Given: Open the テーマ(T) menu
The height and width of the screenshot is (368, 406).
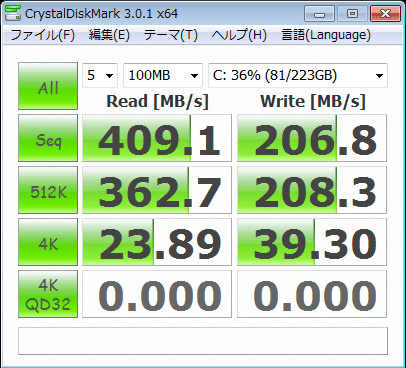Looking at the screenshot, I should 171,35.
